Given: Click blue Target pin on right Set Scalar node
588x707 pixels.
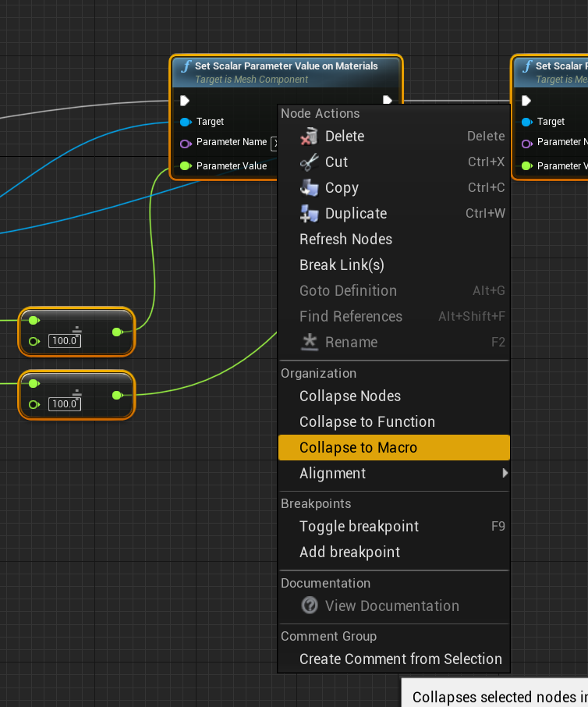Looking at the screenshot, I should pyautogui.click(x=527, y=122).
